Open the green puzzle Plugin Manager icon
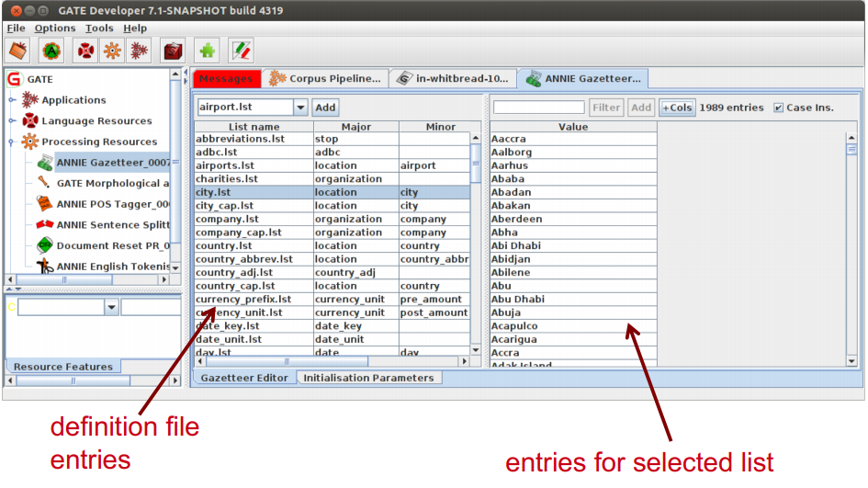This screenshot has height=488, width=868. [207, 51]
